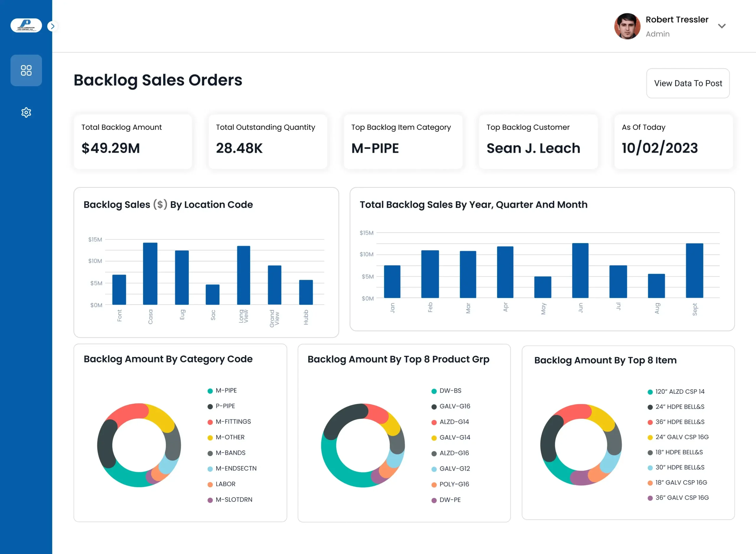Click the Long View bar in location chart

[244, 275]
